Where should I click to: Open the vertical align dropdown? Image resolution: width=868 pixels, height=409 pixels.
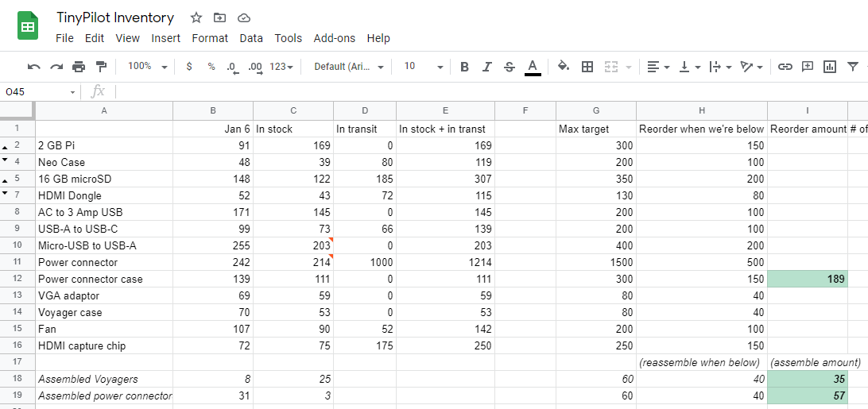[690, 67]
